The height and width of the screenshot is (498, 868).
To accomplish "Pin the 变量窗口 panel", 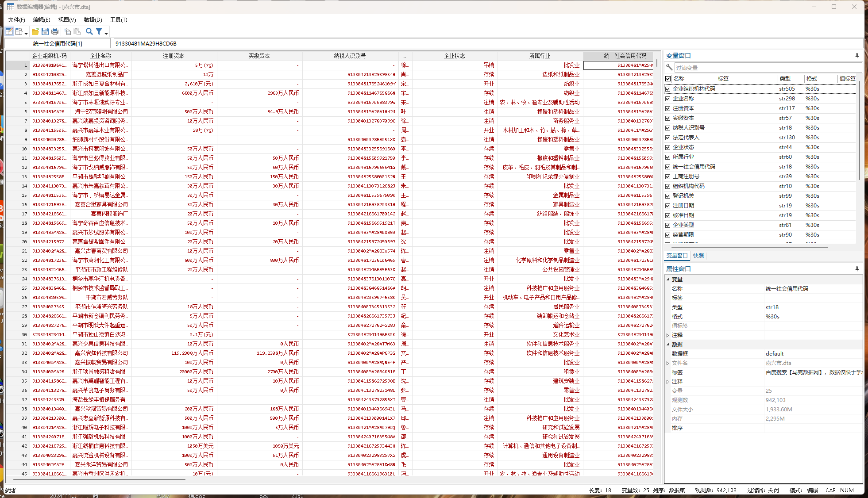I will 857,56.
